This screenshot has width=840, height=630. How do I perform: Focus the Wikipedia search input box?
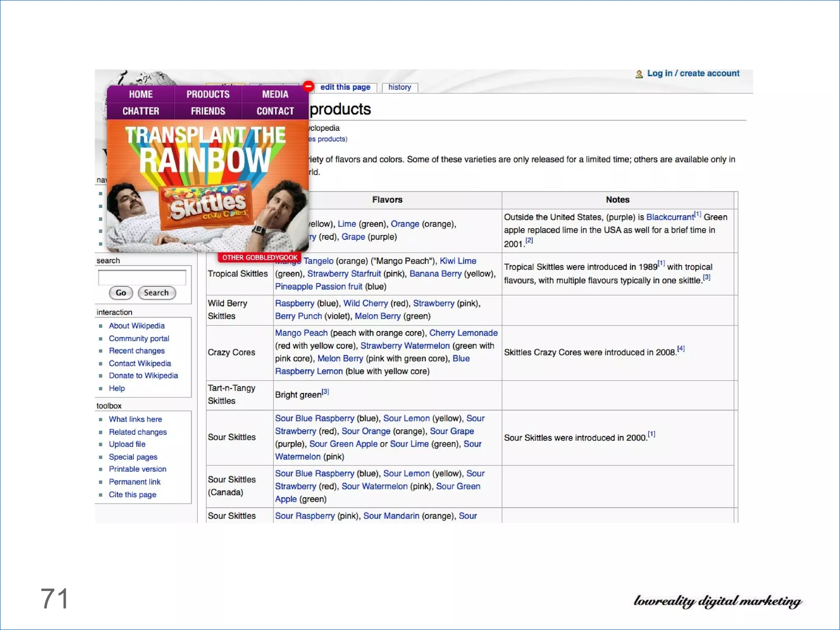[x=142, y=278]
